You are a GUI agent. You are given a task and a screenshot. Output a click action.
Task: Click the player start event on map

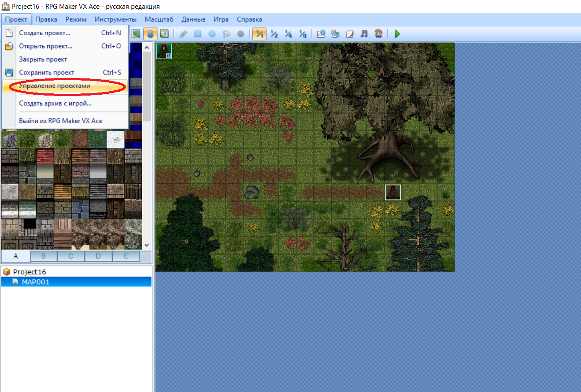point(164,51)
